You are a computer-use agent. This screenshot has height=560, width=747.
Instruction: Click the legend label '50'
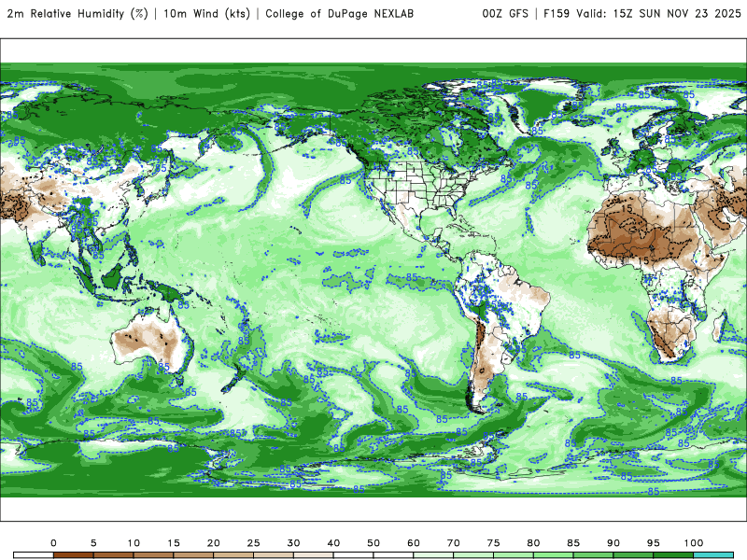pos(373,543)
